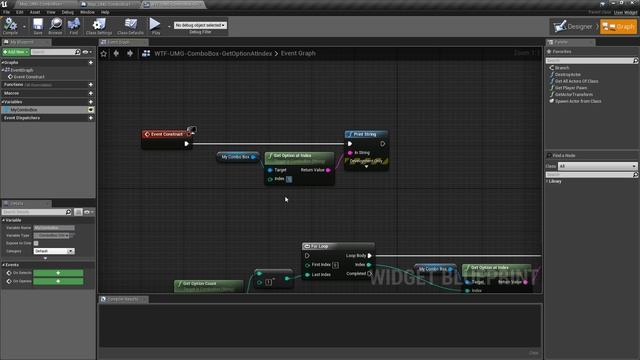The width and height of the screenshot is (640, 360).
Task: Toggle Expose on Spawn checkbox
Action: (x=36, y=243)
